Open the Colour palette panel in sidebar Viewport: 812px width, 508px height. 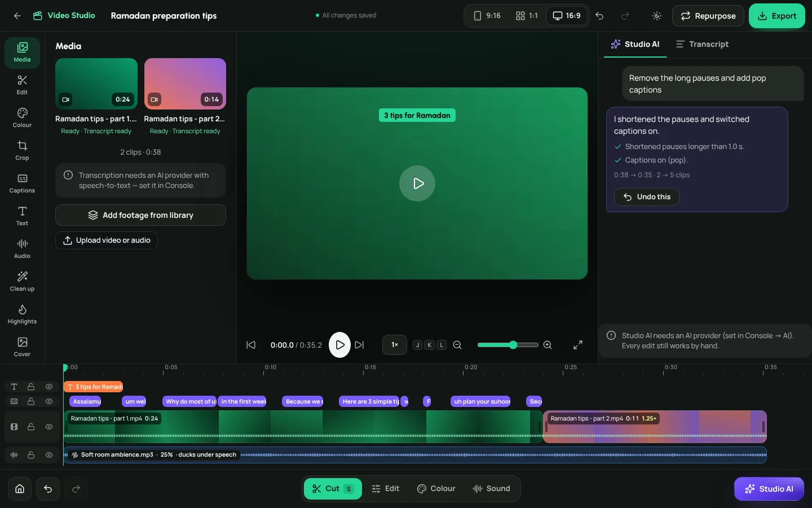click(x=22, y=118)
